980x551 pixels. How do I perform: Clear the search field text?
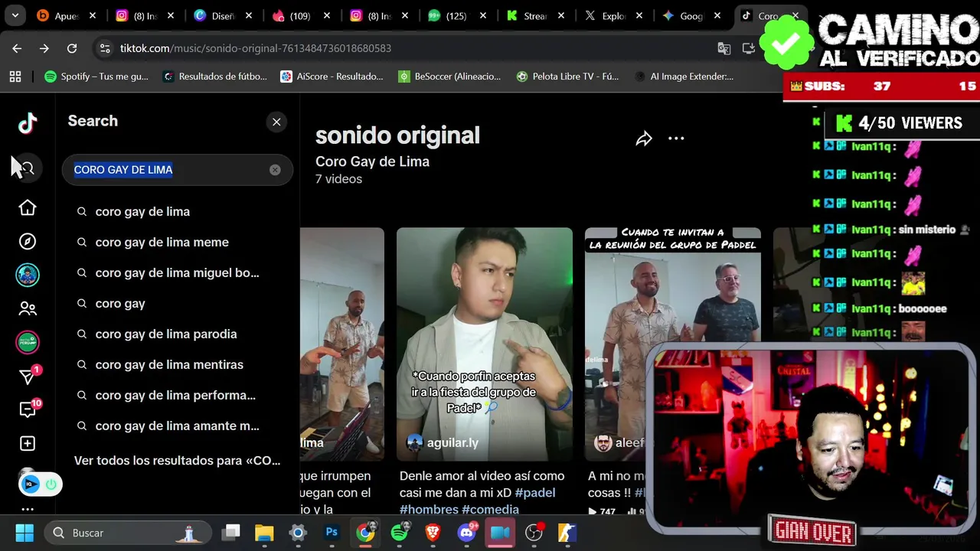click(x=275, y=170)
